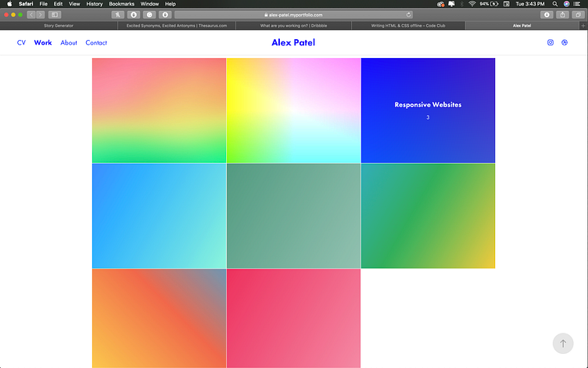
Task: Open Spotlight search in the menu bar
Action: 554,4
